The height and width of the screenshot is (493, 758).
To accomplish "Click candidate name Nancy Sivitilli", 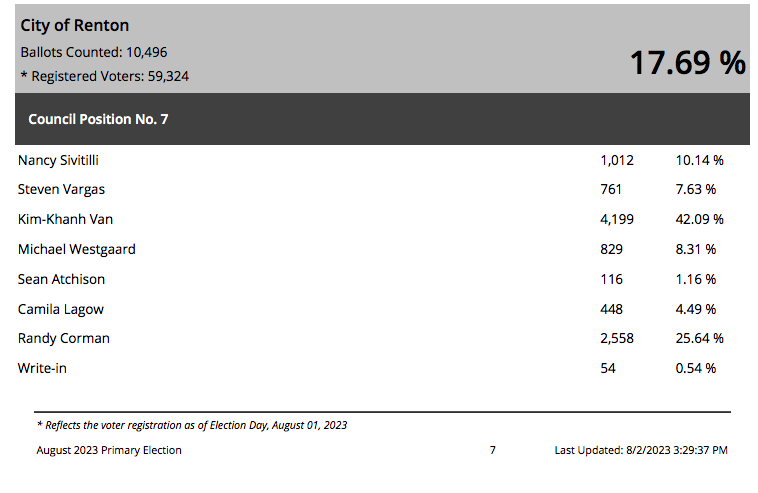I will (58, 160).
